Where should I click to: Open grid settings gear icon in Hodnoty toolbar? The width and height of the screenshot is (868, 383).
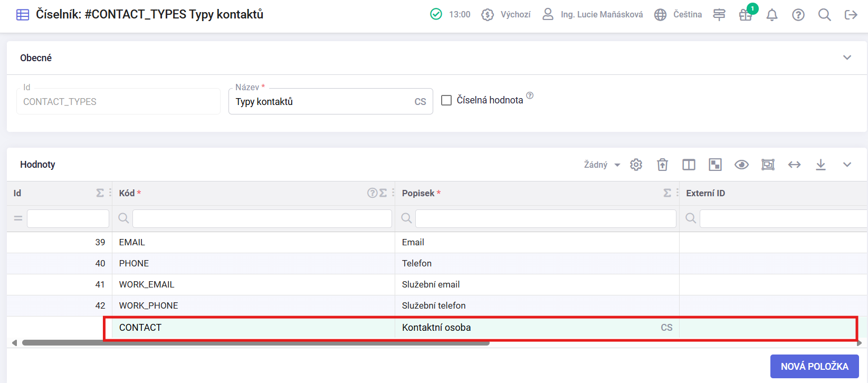pos(636,165)
